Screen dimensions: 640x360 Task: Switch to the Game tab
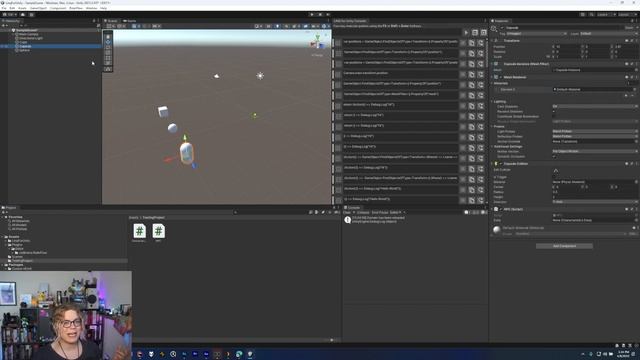point(130,21)
